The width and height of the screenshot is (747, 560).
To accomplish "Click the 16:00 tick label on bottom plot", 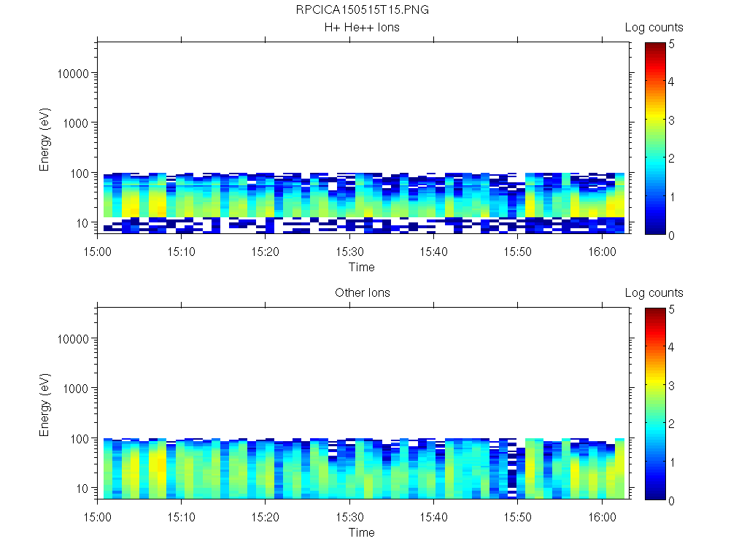I will [x=602, y=517].
